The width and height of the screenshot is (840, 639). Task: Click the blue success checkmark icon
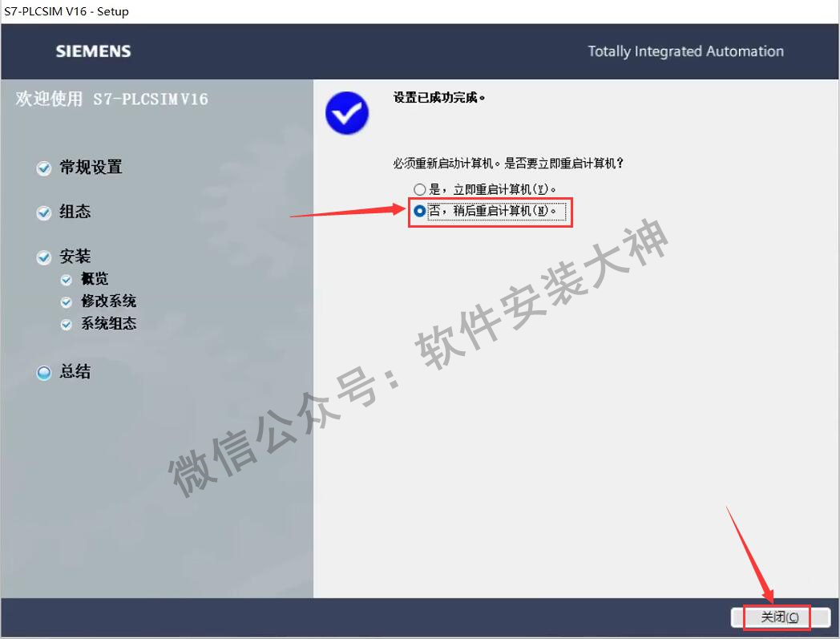tap(346, 112)
